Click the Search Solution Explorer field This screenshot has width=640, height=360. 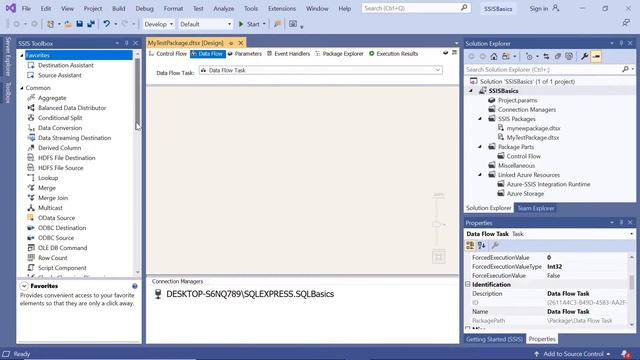pos(543,69)
